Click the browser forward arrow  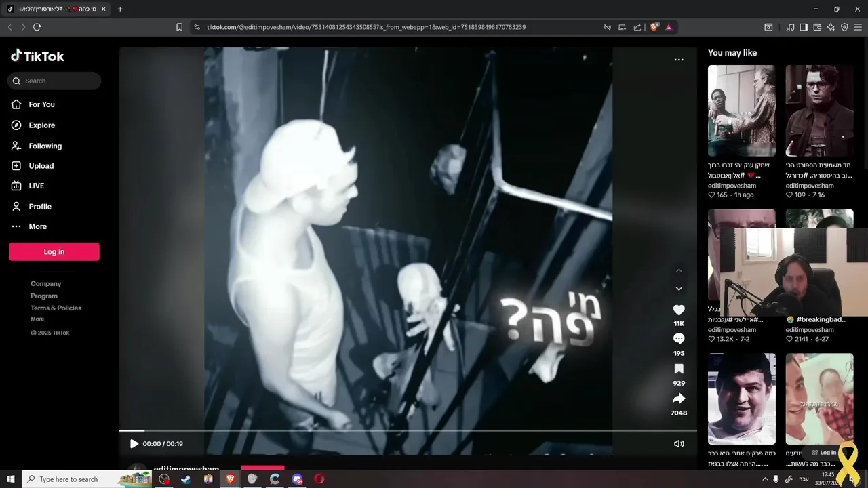coord(23,27)
